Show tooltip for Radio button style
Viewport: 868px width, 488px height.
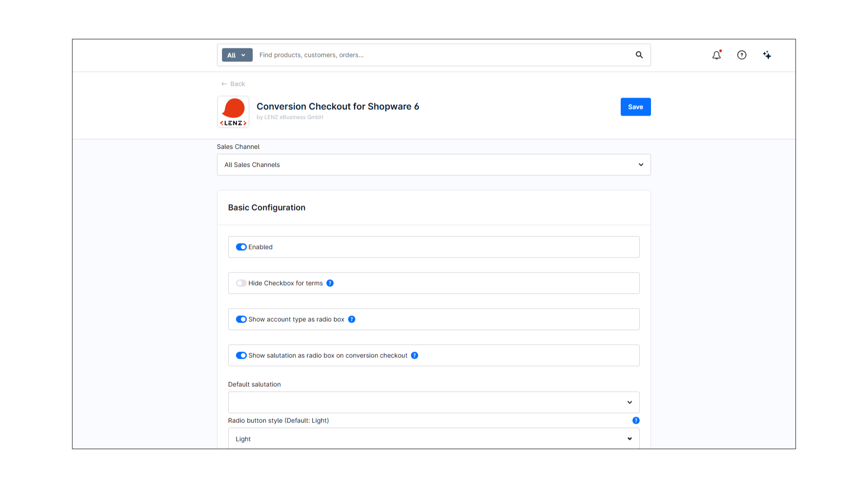coord(636,420)
